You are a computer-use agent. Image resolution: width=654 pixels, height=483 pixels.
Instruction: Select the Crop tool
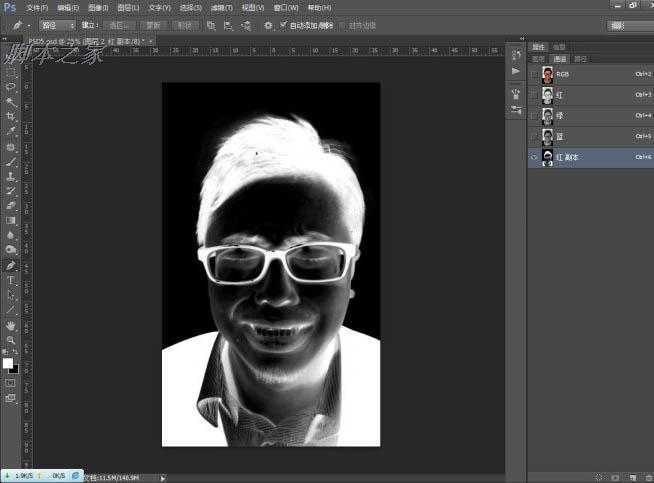[11, 116]
